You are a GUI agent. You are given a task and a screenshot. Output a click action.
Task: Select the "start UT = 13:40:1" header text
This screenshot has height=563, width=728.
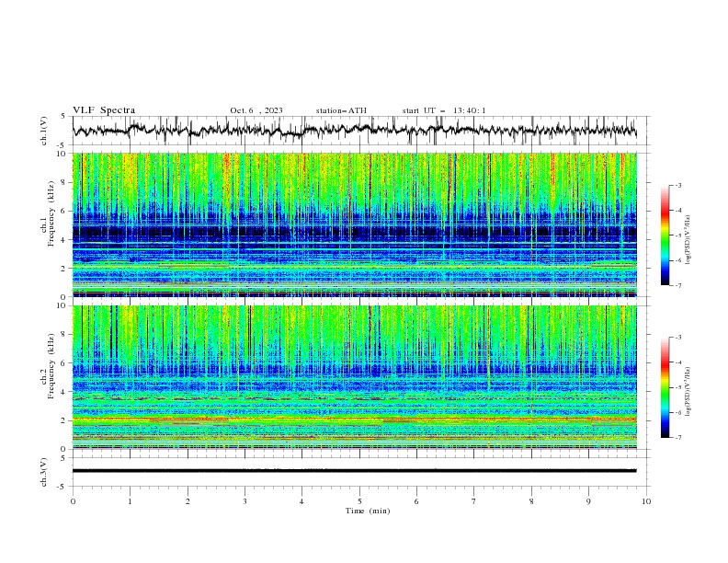coord(444,110)
